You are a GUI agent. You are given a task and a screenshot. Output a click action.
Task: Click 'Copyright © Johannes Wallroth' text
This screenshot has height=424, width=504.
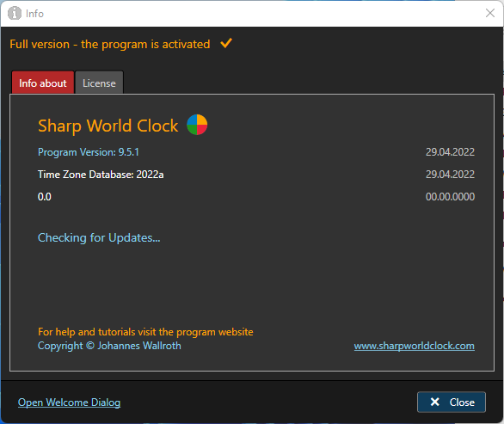109,346
